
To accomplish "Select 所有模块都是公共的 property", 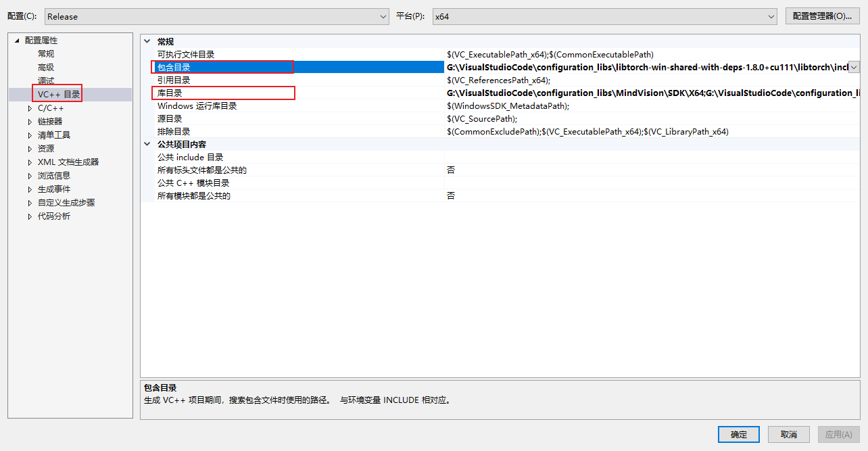I will 500,195.
